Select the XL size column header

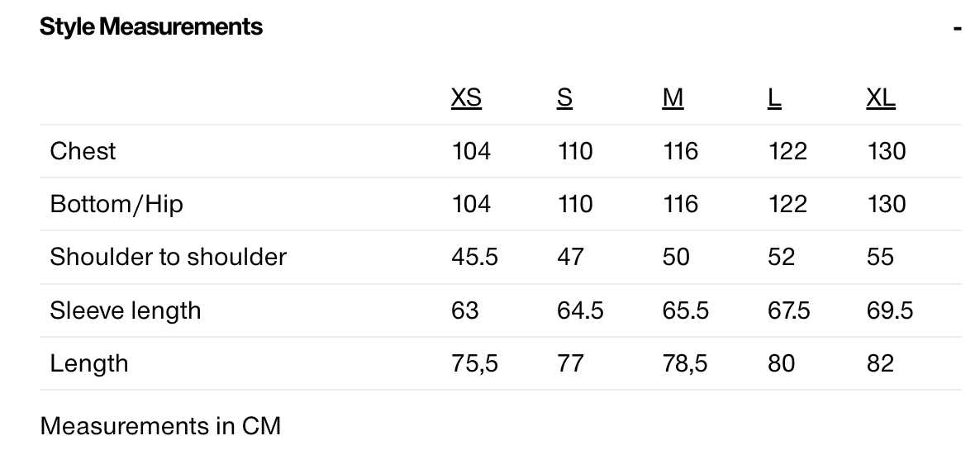pos(881,98)
